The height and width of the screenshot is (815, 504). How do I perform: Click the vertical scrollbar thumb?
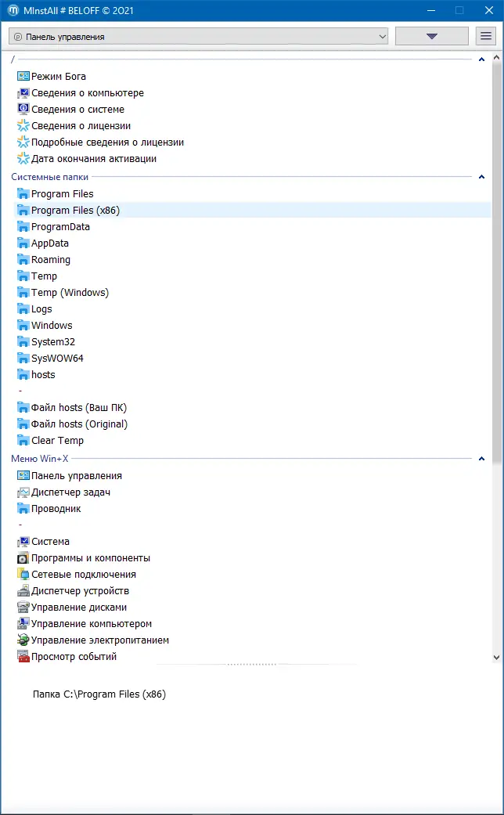pyautogui.click(x=497, y=263)
